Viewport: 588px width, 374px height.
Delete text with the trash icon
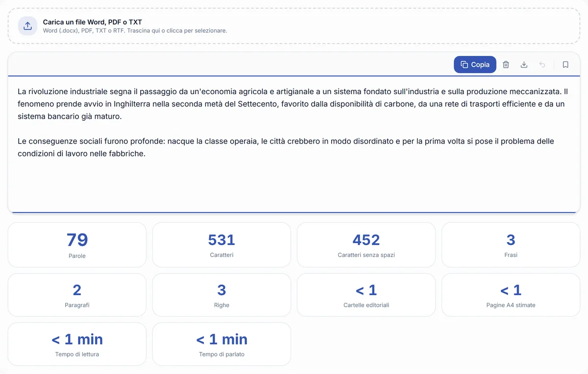[506, 65]
